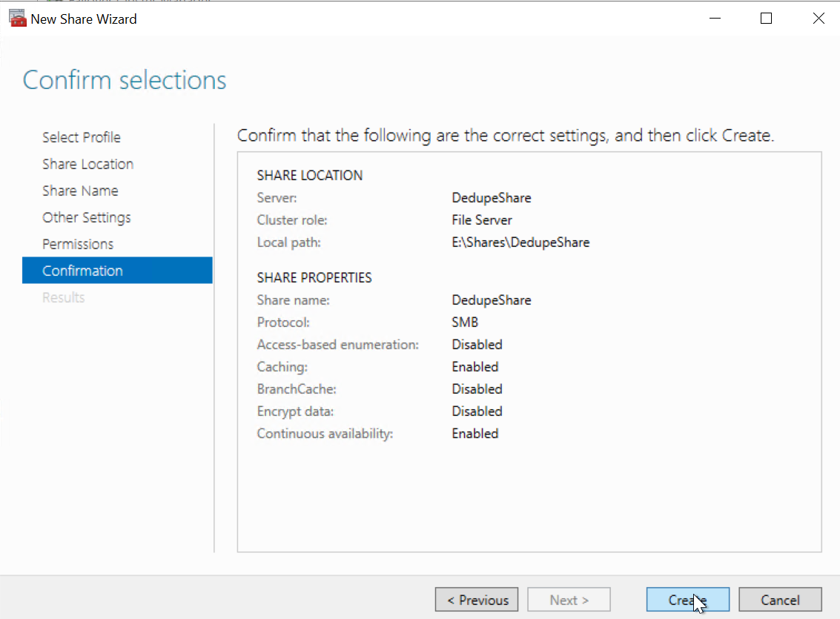
Task: Go back with the Previous button
Action: coord(477,600)
